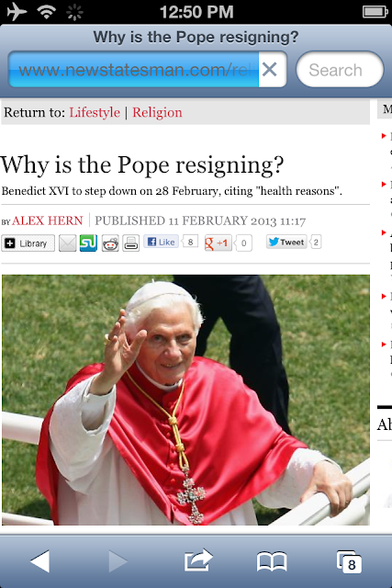Image resolution: width=392 pixels, height=588 pixels.
Task: Add article to Library
Action: pos(28,243)
